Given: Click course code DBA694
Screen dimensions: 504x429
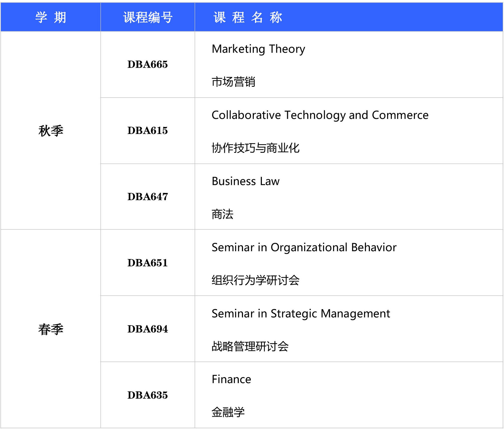Looking at the screenshot, I should [x=148, y=329].
